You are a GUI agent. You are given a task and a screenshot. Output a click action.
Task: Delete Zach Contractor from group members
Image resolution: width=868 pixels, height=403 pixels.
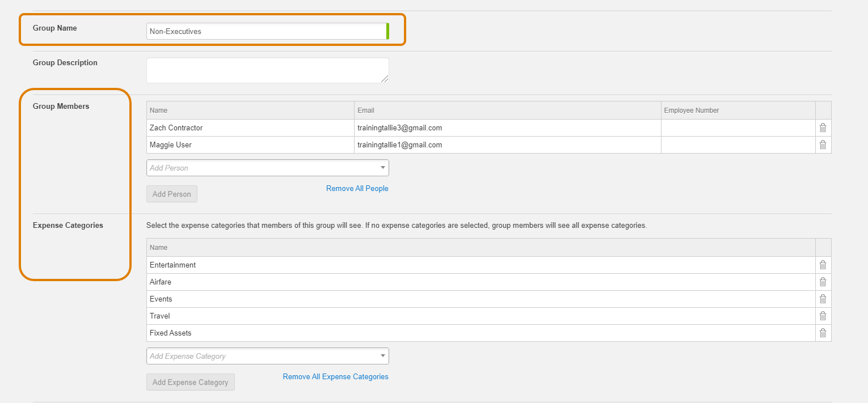point(823,128)
